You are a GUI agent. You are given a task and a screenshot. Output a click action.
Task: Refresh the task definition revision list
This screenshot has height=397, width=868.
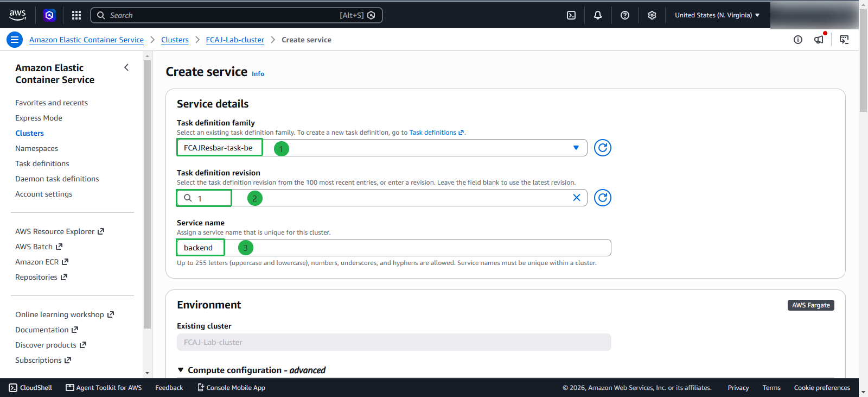pos(603,198)
